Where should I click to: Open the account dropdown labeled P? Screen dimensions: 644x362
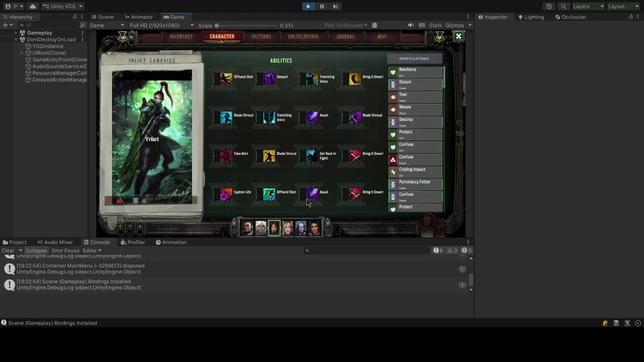click(14, 7)
